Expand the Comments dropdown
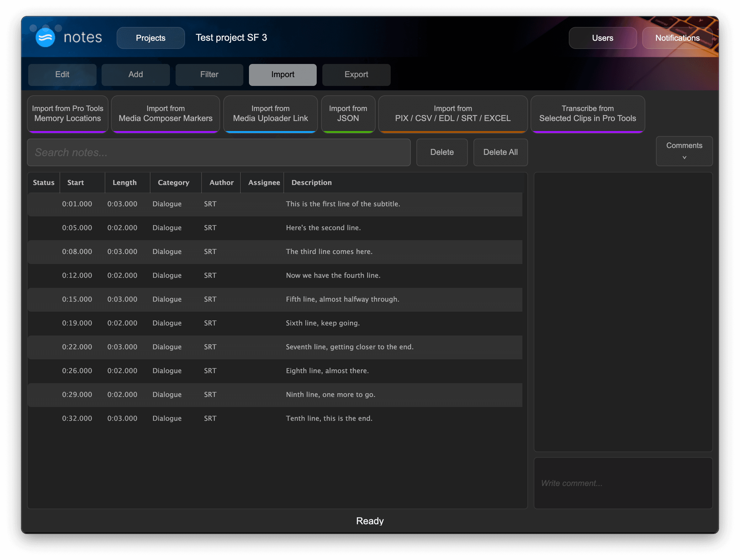This screenshot has width=740, height=560. click(x=684, y=151)
